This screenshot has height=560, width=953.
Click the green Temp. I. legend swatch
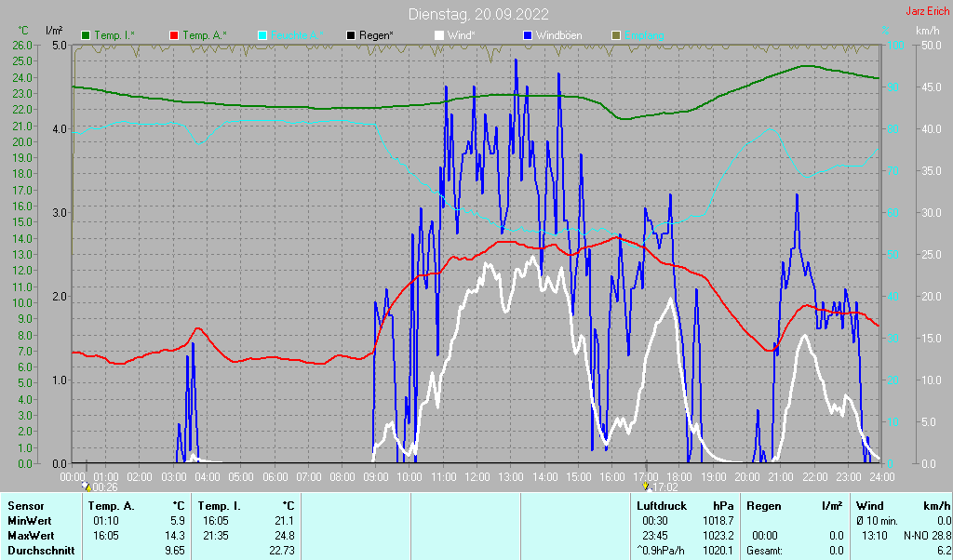pos(86,36)
